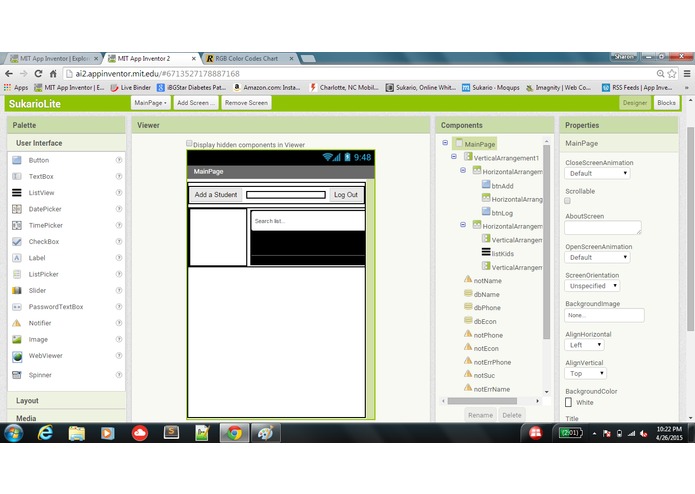Switch to MIT App Inventor Explore tab

pos(54,58)
